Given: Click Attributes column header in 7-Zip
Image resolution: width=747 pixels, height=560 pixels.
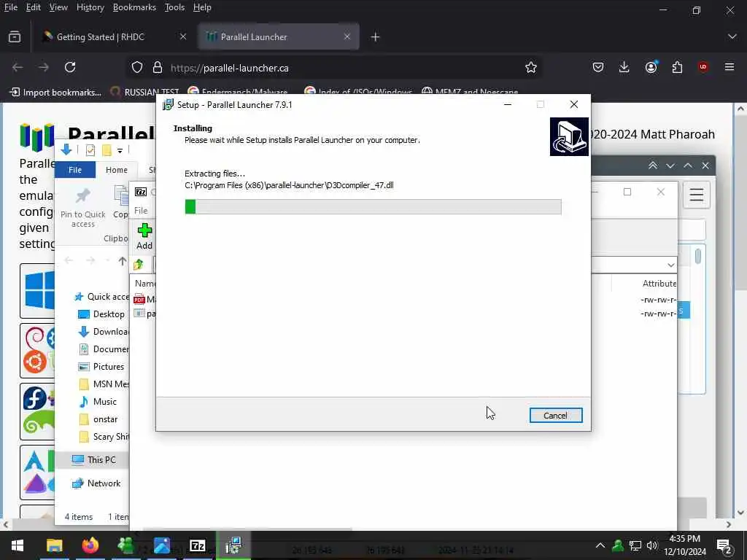Looking at the screenshot, I should pos(659,284).
